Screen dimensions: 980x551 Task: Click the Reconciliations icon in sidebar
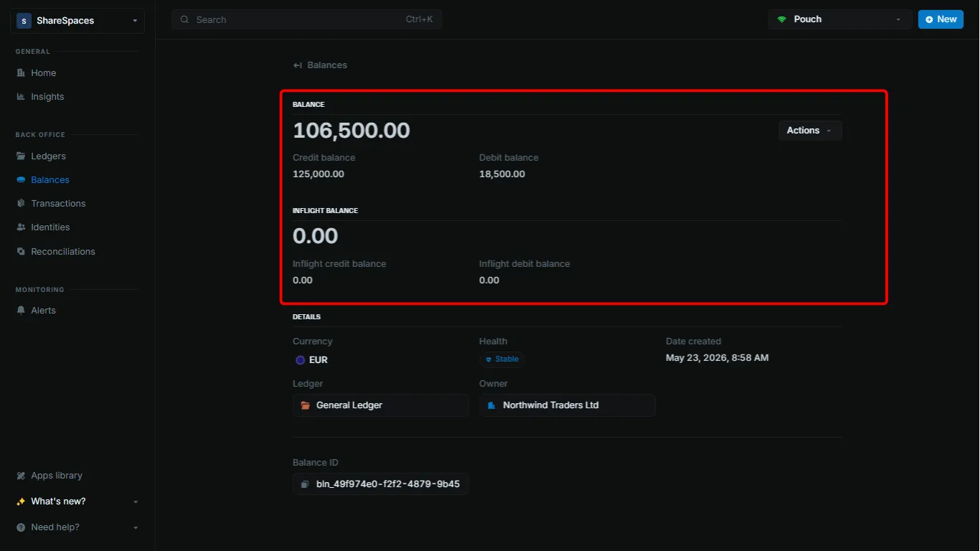tap(21, 252)
